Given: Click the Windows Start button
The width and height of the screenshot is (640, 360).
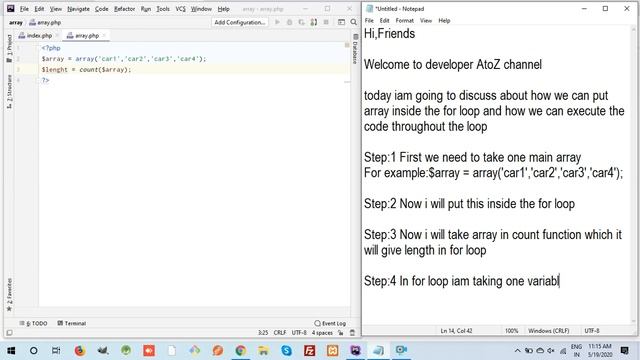Looking at the screenshot, I should tap(11, 350).
